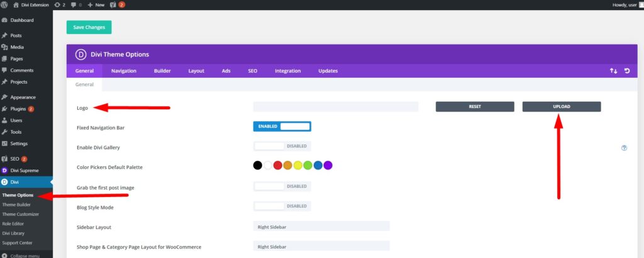Open Posts pin icon in sidebar

click(x=4, y=36)
